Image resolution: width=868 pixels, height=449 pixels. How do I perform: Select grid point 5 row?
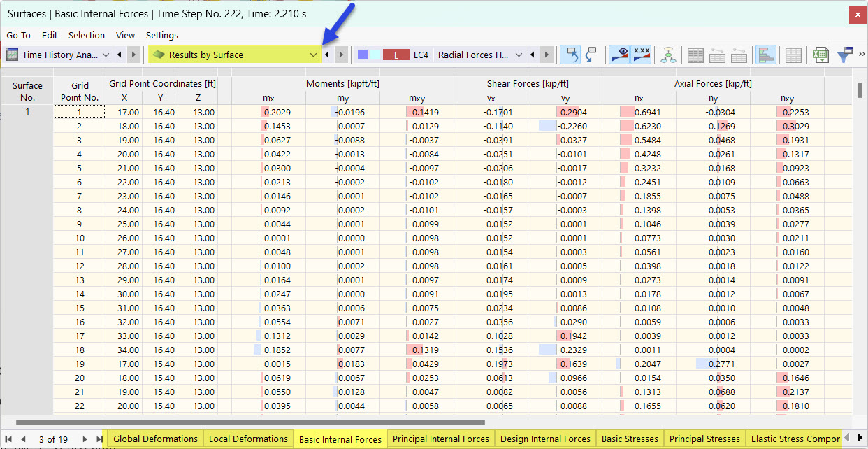(x=79, y=168)
